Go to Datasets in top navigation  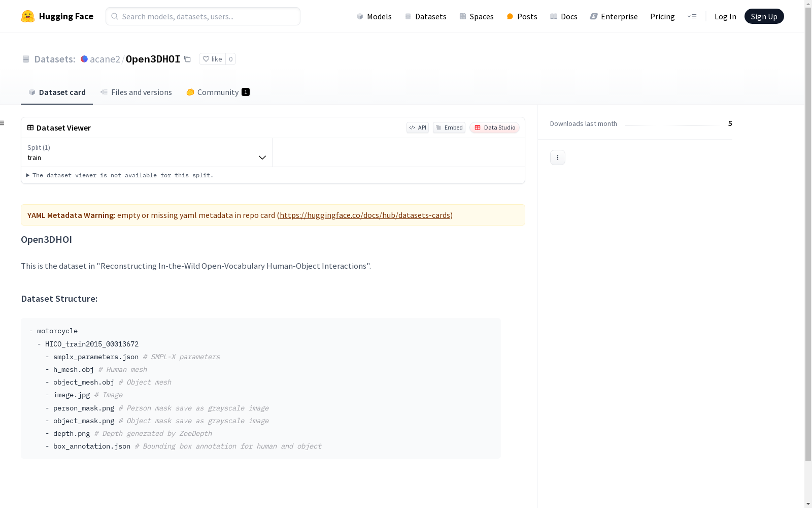pos(425,16)
